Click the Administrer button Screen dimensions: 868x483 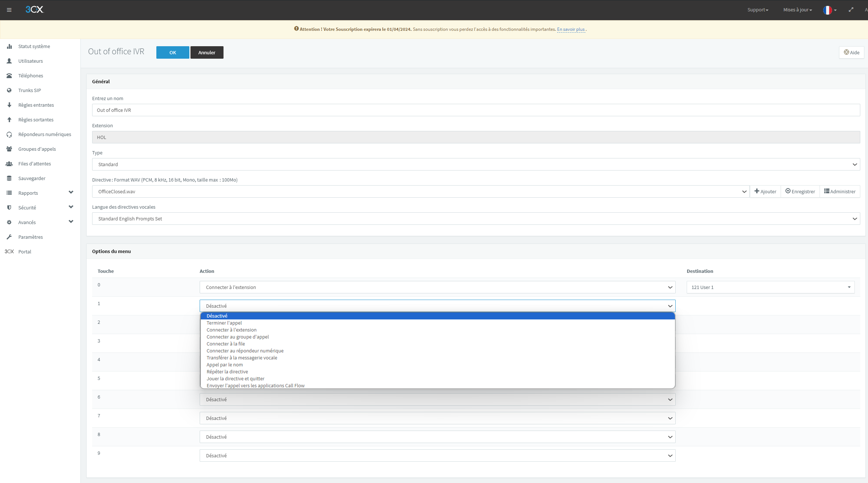pos(840,191)
